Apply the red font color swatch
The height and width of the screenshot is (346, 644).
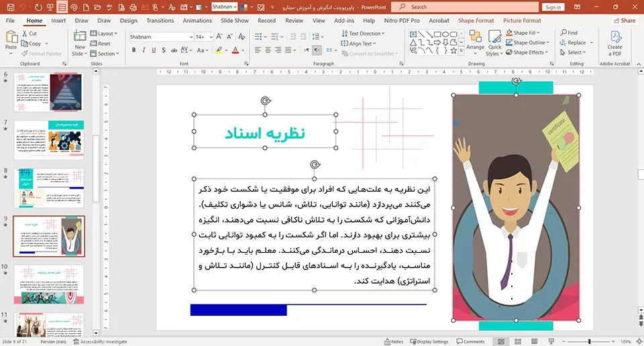235,50
